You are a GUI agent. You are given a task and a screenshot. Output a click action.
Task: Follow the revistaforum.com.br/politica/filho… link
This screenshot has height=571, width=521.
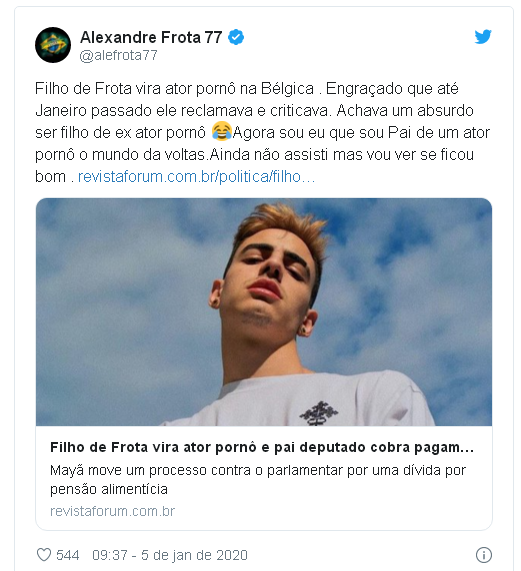(197, 177)
